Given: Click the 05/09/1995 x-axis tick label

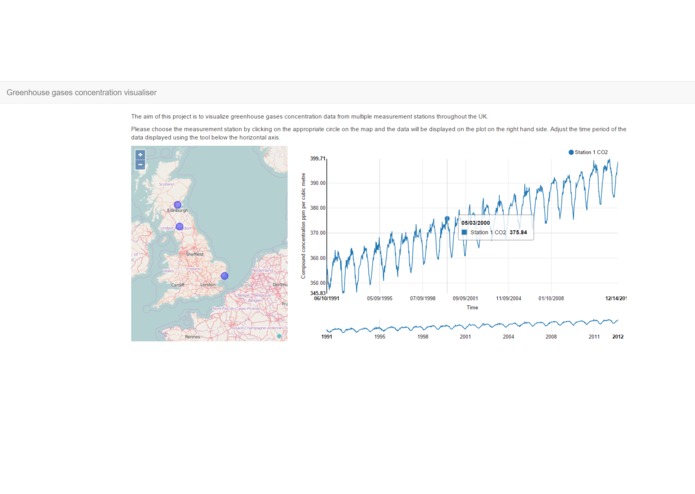Looking at the screenshot, I should [x=379, y=299].
